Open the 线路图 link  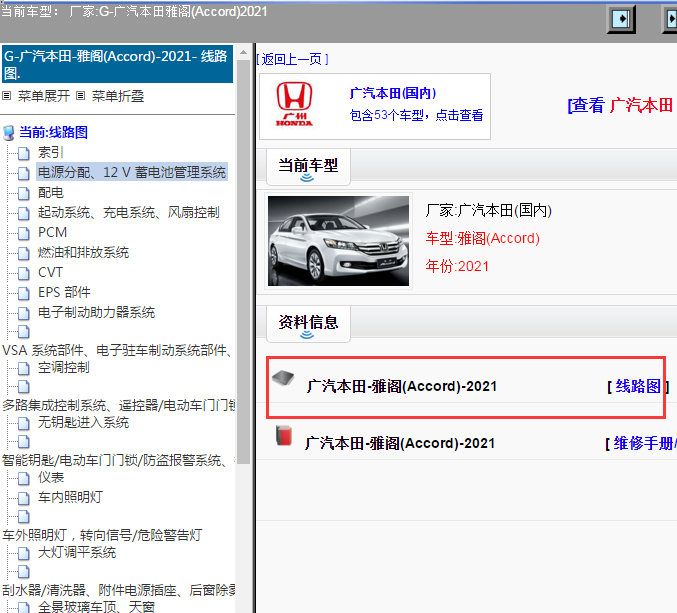(x=638, y=386)
